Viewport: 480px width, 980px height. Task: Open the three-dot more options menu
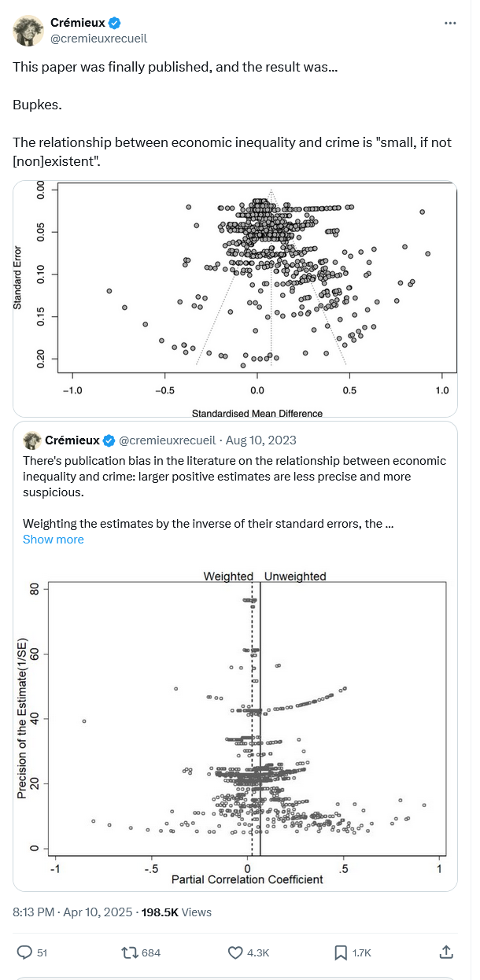coord(450,24)
